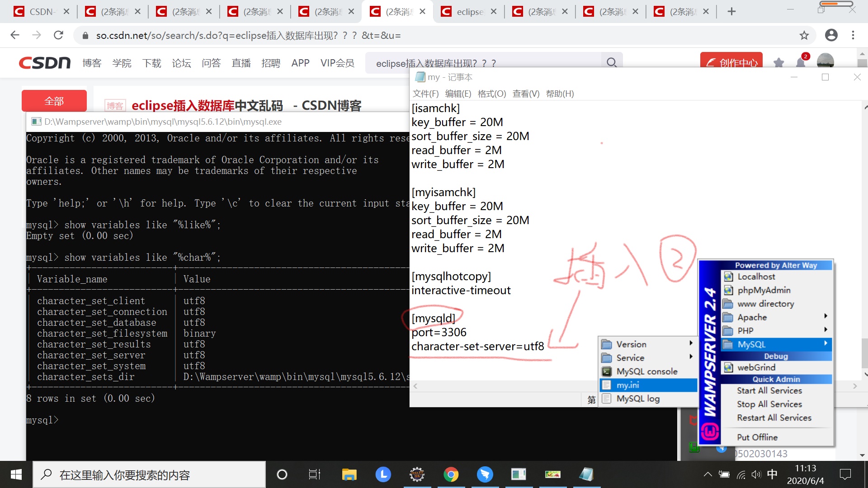Go to CSDN 招聘 section

(271, 63)
